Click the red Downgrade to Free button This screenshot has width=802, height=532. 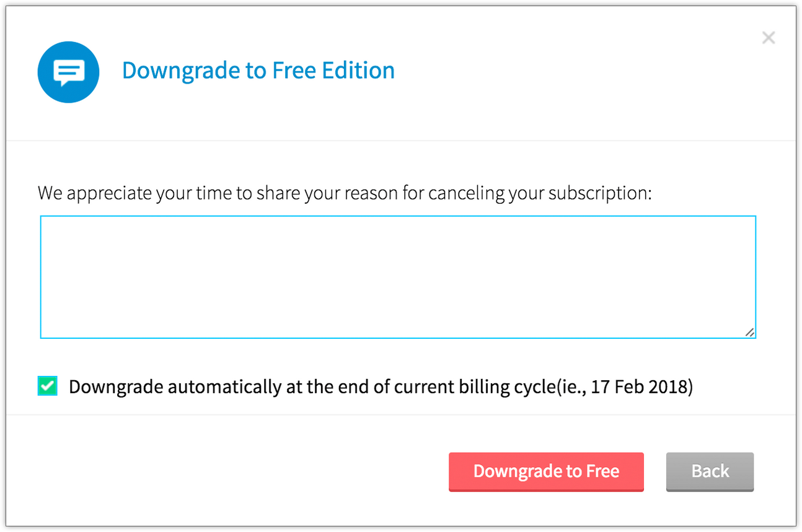(x=546, y=472)
